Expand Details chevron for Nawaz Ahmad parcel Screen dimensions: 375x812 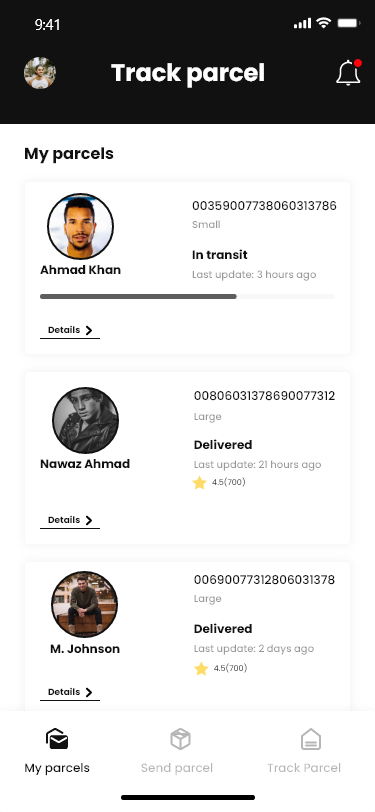[89, 520]
